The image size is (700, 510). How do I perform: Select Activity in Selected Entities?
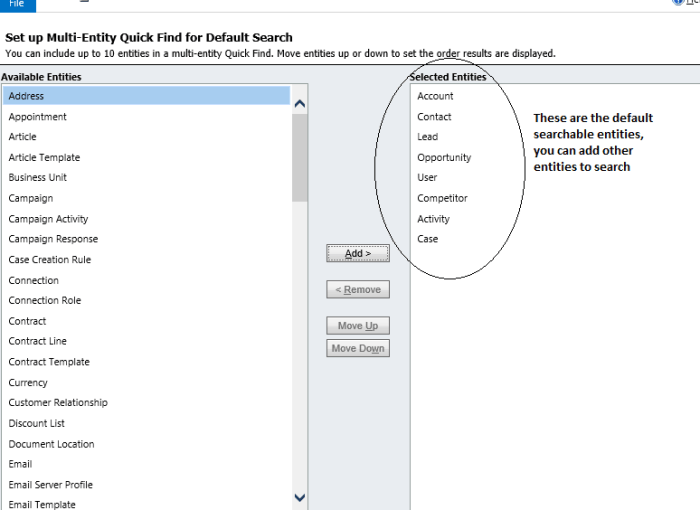tap(433, 219)
